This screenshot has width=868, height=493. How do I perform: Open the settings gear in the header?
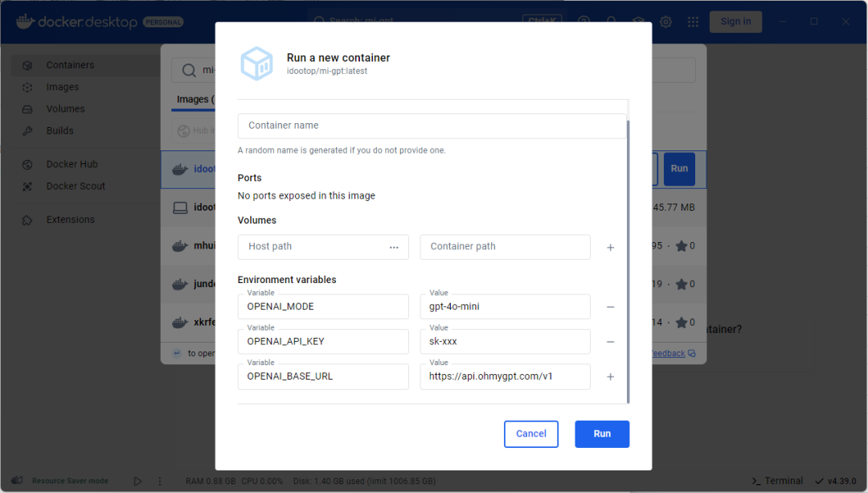[x=665, y=22]
